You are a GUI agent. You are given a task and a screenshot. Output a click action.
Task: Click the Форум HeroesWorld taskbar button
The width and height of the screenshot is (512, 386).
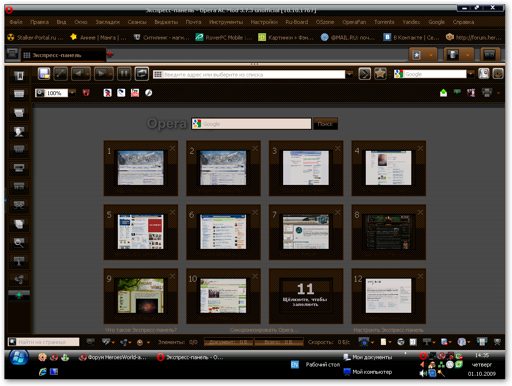[x=113, y=357]
